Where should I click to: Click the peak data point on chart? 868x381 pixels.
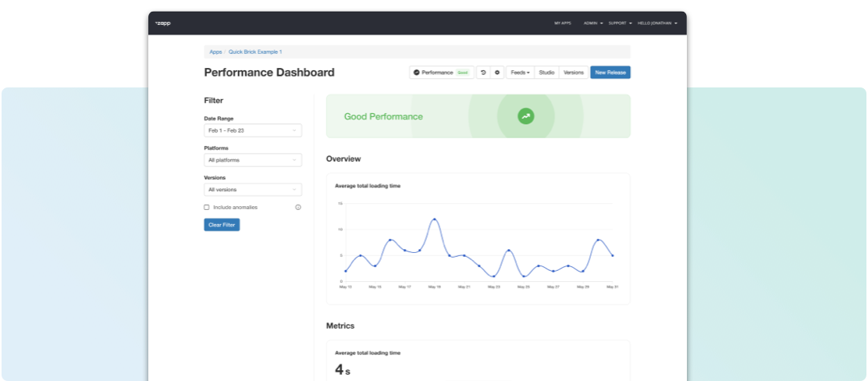[x=434, y=219]
